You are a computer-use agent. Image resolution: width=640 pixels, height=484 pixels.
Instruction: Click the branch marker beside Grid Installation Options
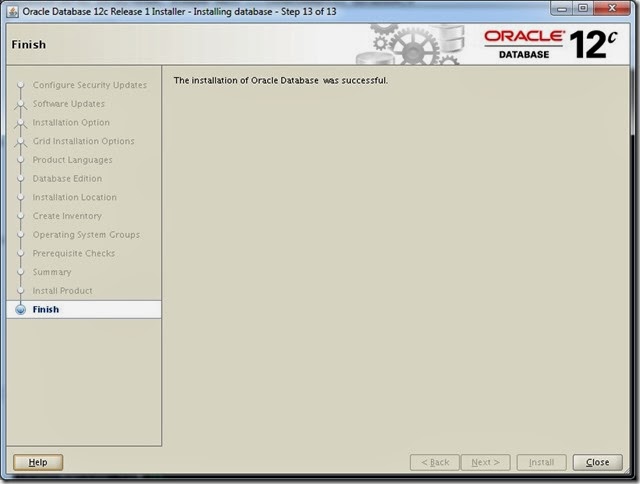tap(20, 142)
